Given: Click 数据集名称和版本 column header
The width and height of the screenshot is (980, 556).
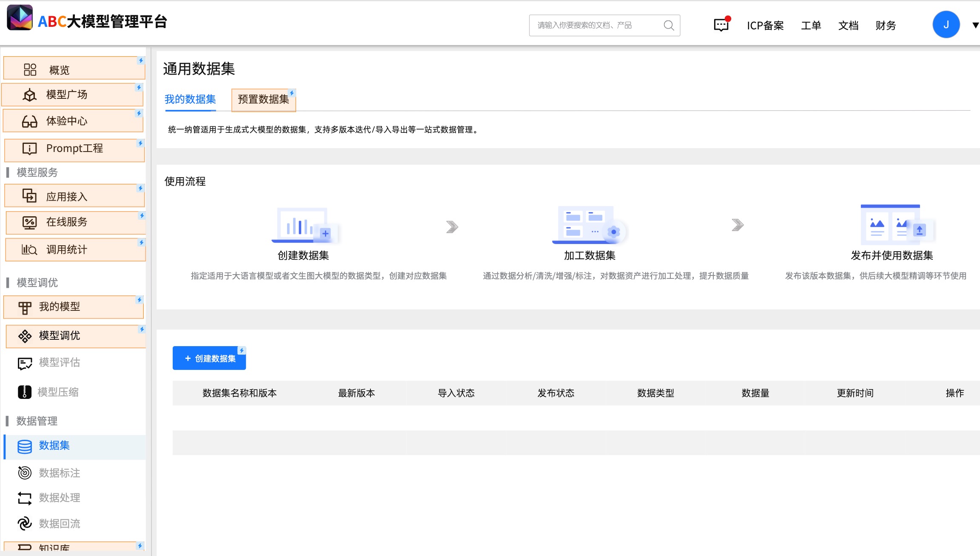Looking at the screenshot, I should (x=239, y=393).
